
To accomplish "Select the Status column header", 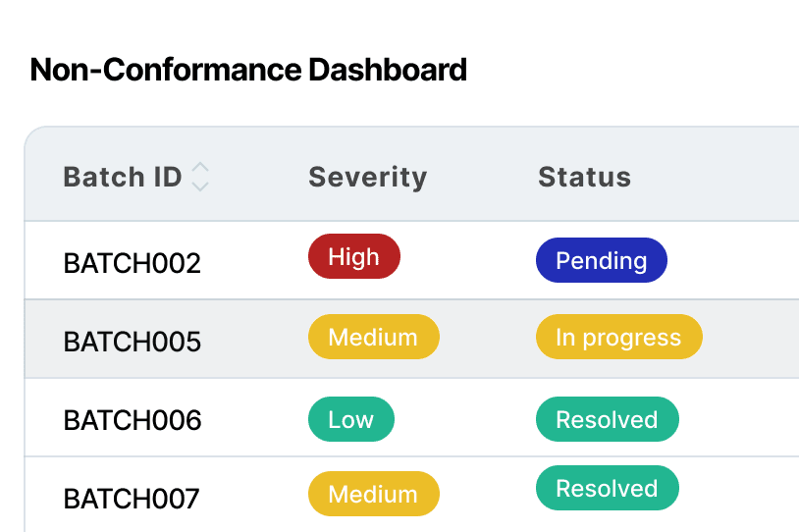I will [x=584, y=177].
